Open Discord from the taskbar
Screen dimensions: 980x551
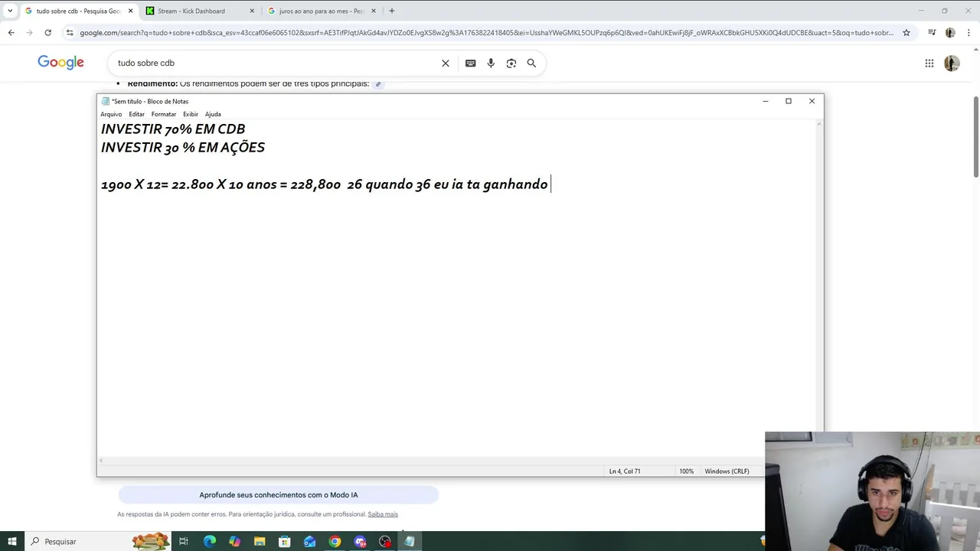[360, 541]
